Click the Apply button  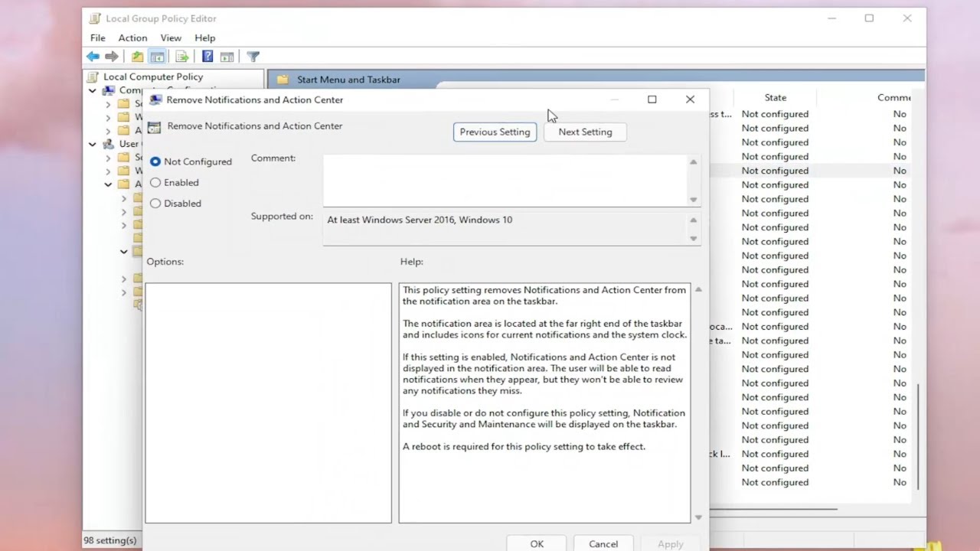coord(671,543)
